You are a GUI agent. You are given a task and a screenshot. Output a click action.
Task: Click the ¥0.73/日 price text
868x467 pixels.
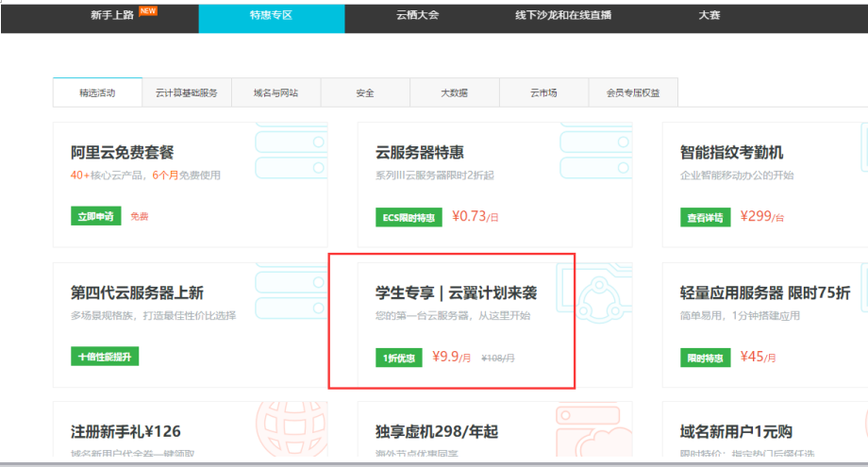coord(475,216)
